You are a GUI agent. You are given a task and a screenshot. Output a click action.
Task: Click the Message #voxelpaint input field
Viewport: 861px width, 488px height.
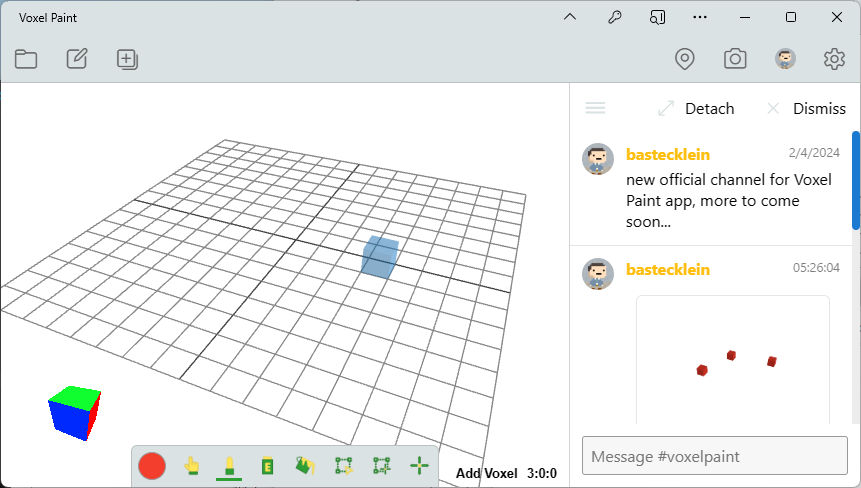[x=715, y=456]
